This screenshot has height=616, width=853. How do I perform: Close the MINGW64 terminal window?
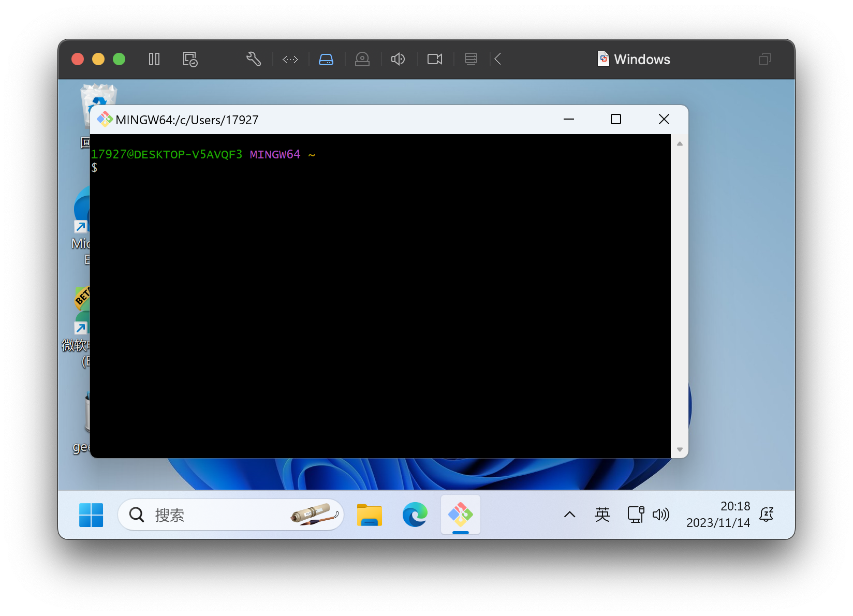pos(664,120)
